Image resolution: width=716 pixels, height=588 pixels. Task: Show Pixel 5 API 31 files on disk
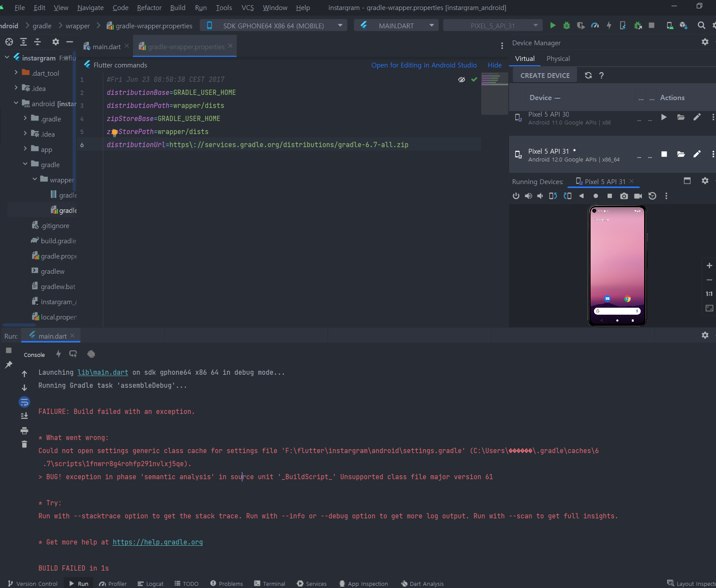point(681,154)
